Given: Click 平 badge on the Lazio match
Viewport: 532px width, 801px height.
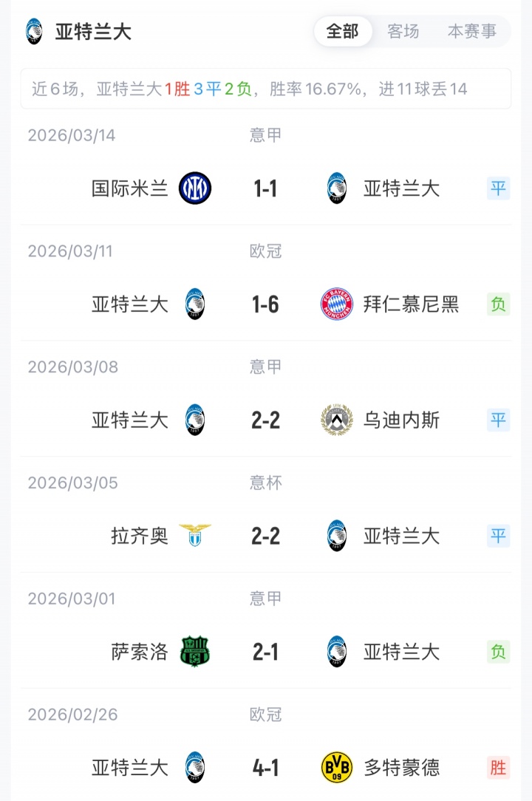Looking at the screenshot, I should point(499,536).
